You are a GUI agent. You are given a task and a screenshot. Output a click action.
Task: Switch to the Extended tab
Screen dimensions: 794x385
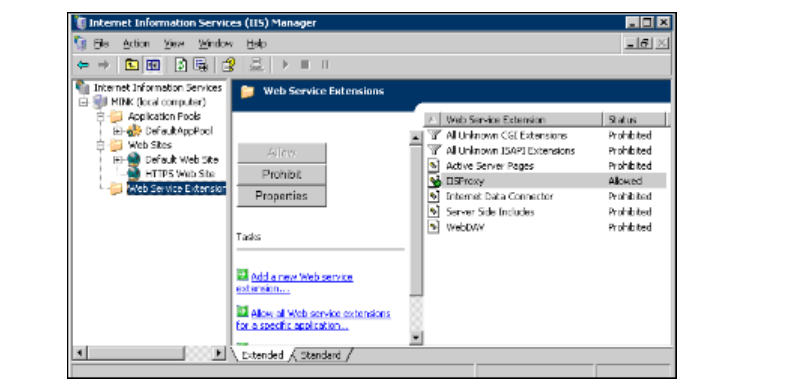point(262,355)
